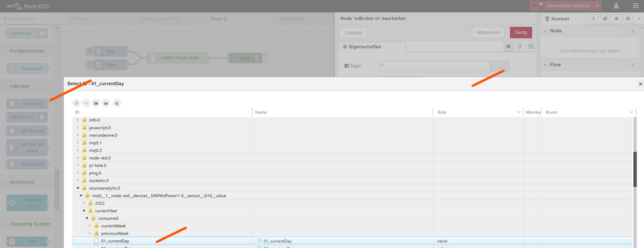Select the twitter out palette node
Viewport: 644px width, 248px height.
[x=27, y=33]
